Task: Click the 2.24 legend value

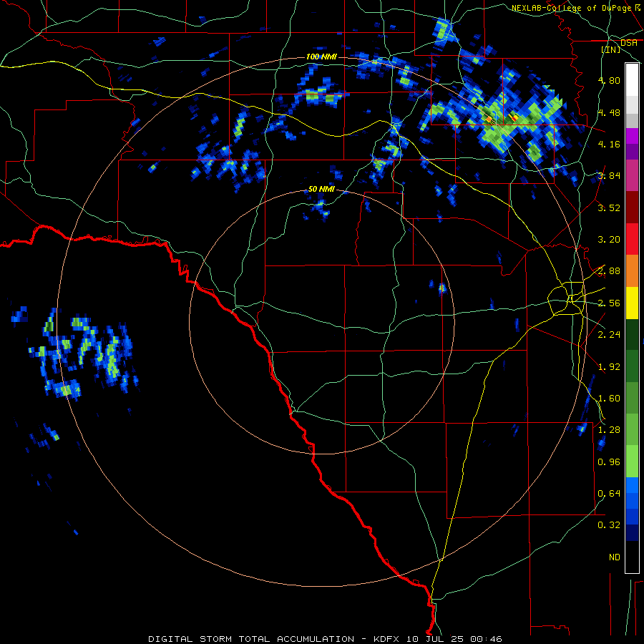Action: [x=609, y=335]
